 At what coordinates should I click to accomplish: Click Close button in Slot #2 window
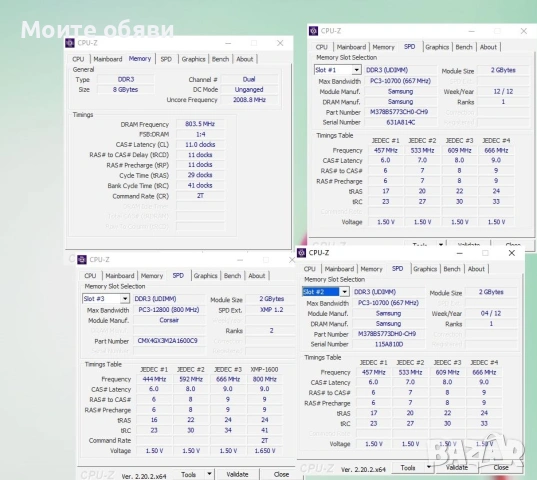tap(501, 468)
